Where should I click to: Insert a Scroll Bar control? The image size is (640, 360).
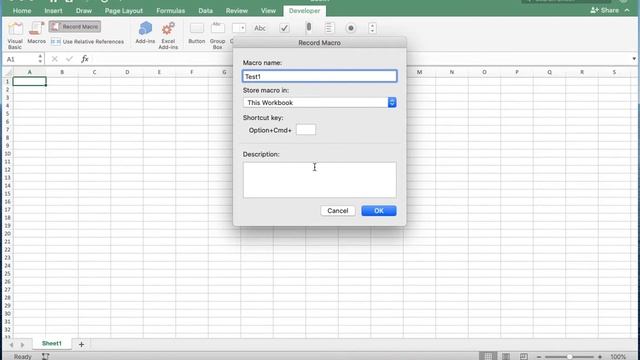[309, 27]
